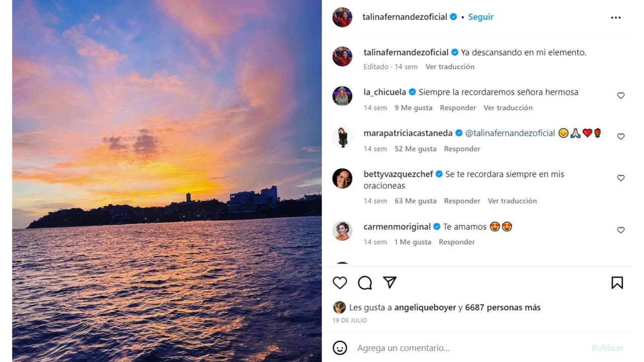Open talinafernandezoficial's profile avatar

coord(342,17)
